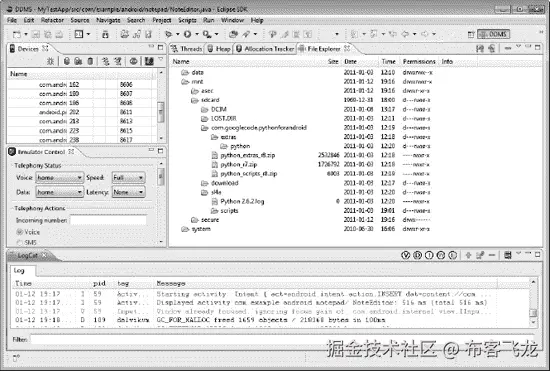Open the Data status dropdown
Viewport: 550px width, 371px height.
[x=60, y=192]
